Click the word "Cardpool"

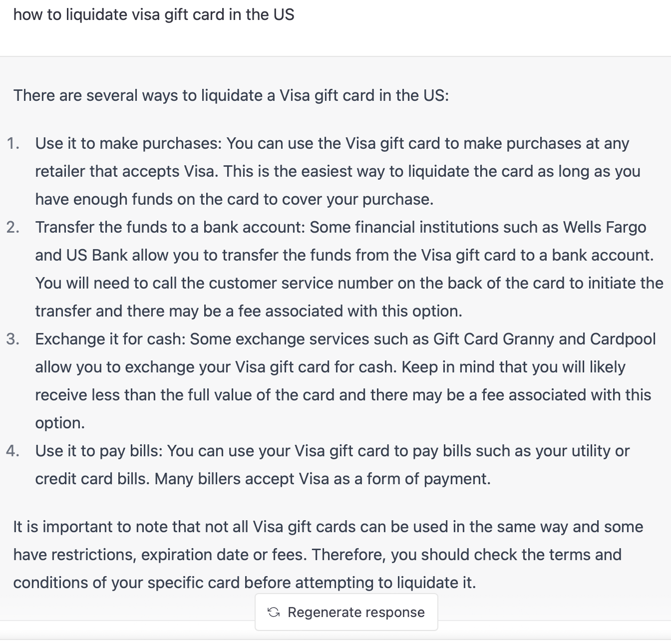(623, 339)
